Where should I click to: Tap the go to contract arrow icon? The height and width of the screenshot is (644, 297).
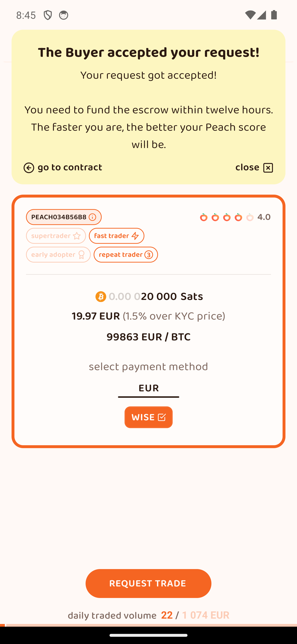pyautogui.click(x=29, y=168)
